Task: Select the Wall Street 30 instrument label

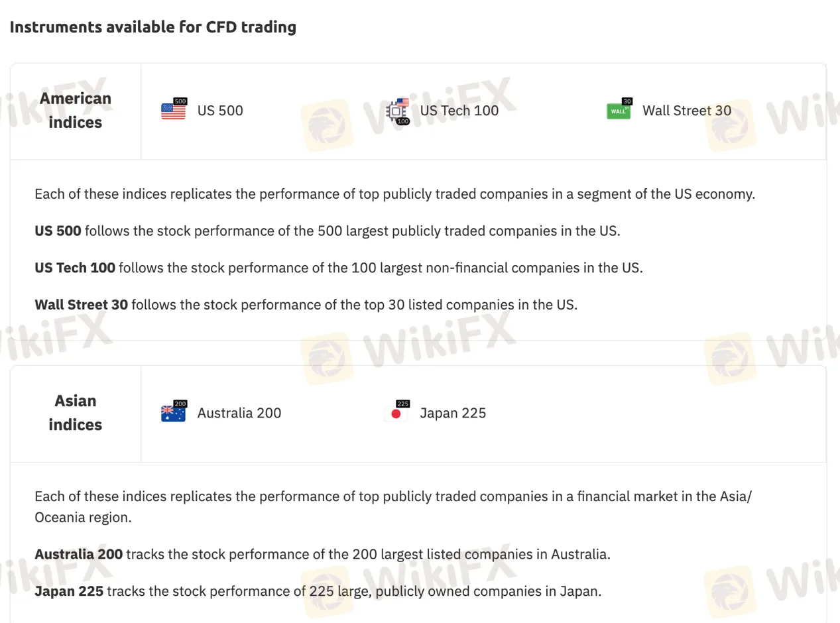Action: click(x=687, y=111)
